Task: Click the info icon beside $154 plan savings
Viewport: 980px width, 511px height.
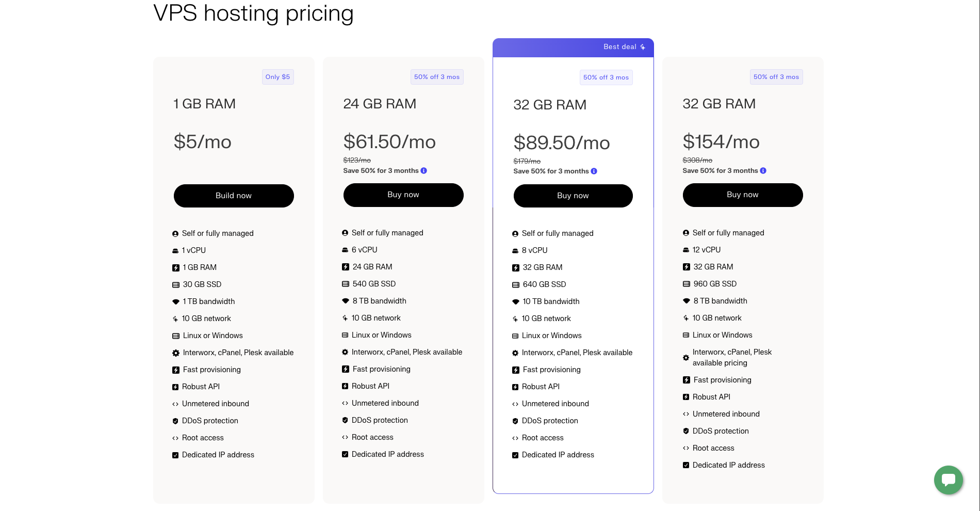Action: point(763,171)
